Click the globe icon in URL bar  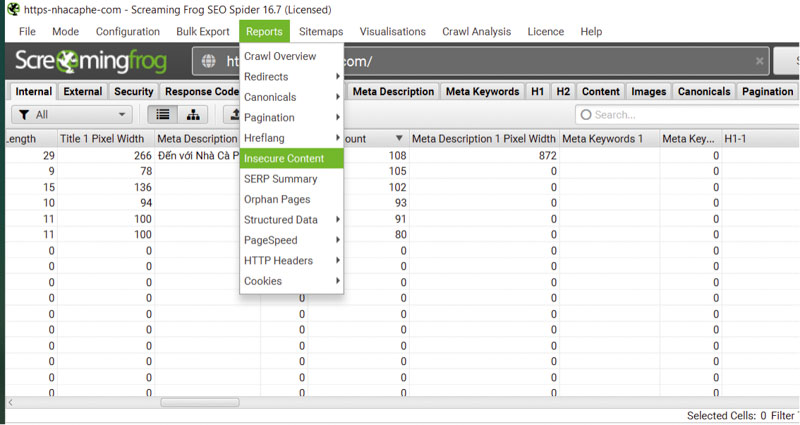(209, 61)
